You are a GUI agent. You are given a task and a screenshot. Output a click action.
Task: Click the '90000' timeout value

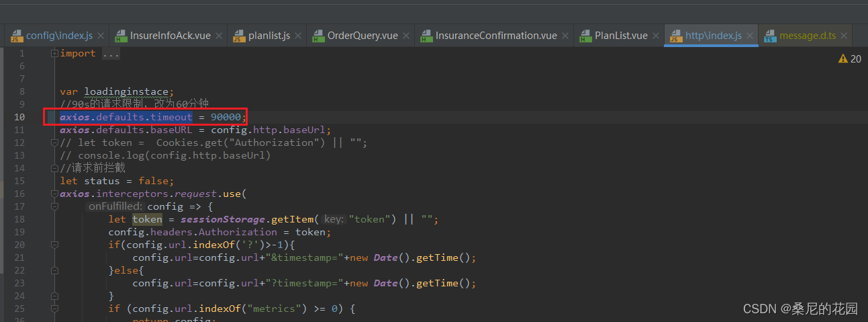pos(226,117)
